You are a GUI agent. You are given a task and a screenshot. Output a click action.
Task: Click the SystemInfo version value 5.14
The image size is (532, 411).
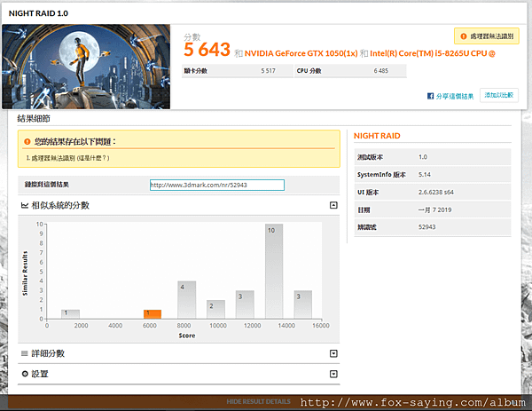point(425,175)
